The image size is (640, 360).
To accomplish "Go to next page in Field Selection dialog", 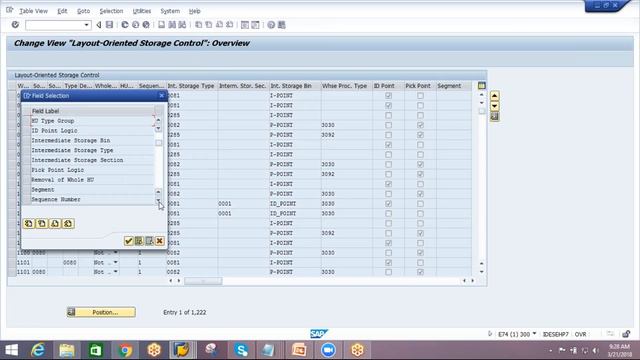I will coord(55,224).
